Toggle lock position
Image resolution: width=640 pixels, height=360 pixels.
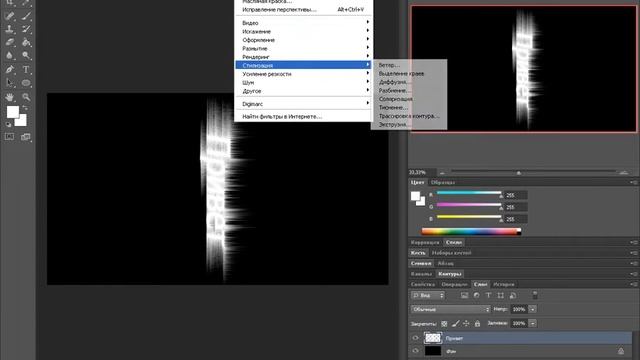466,324
